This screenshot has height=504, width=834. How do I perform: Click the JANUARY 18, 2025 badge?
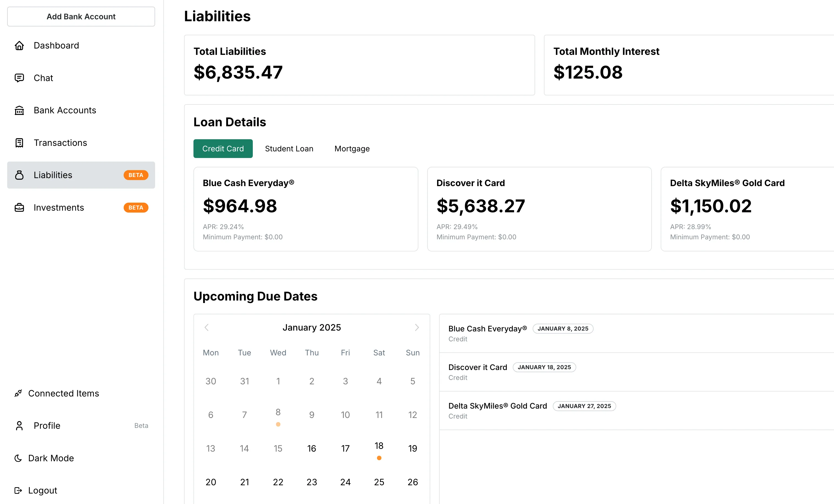(544, 367)
